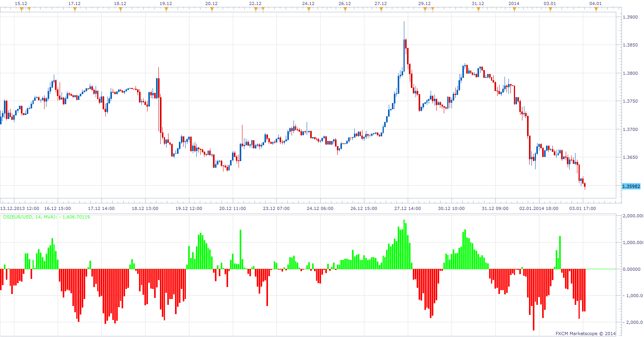Pick the orange day marker under 31.12
This screenshot has width=644, height=337.
478,9
